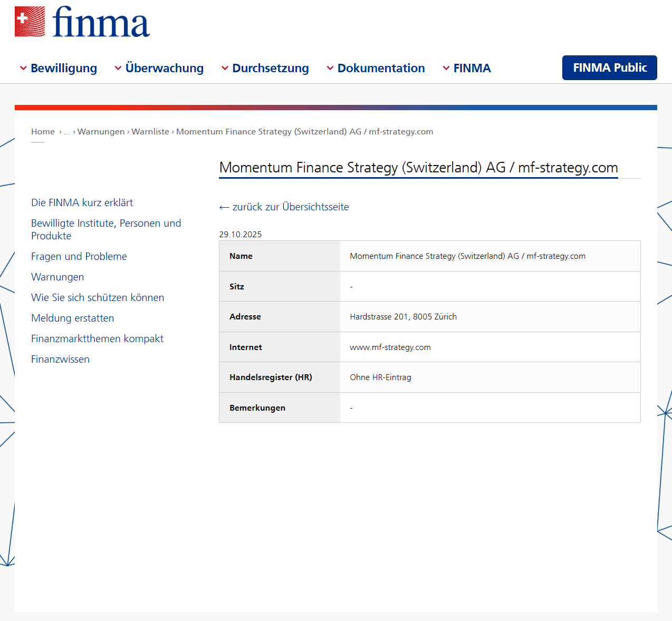Expand the Bewilligung menu chevron

(x=23, y=69)
